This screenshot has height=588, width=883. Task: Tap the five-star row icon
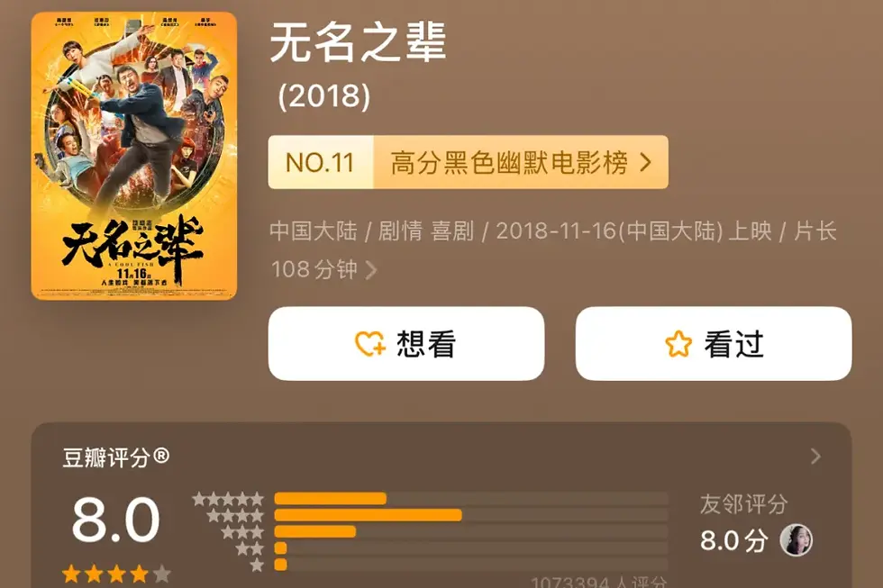(x=228, y=499)
